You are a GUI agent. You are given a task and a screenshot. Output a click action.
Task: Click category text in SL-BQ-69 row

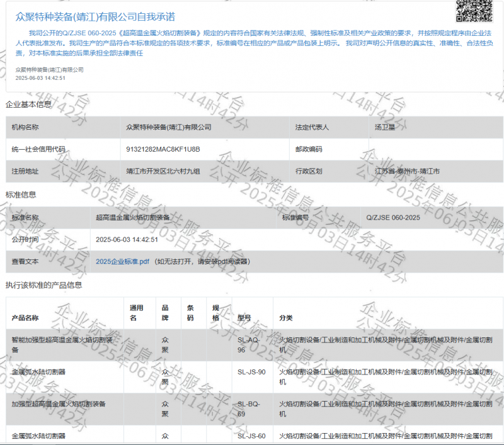[386, 408]
